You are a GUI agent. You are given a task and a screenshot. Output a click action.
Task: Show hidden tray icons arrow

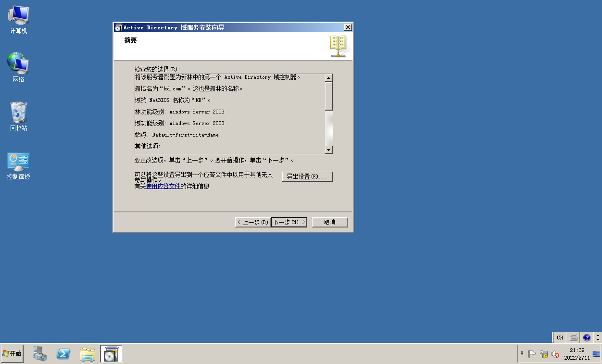point(522,353)
